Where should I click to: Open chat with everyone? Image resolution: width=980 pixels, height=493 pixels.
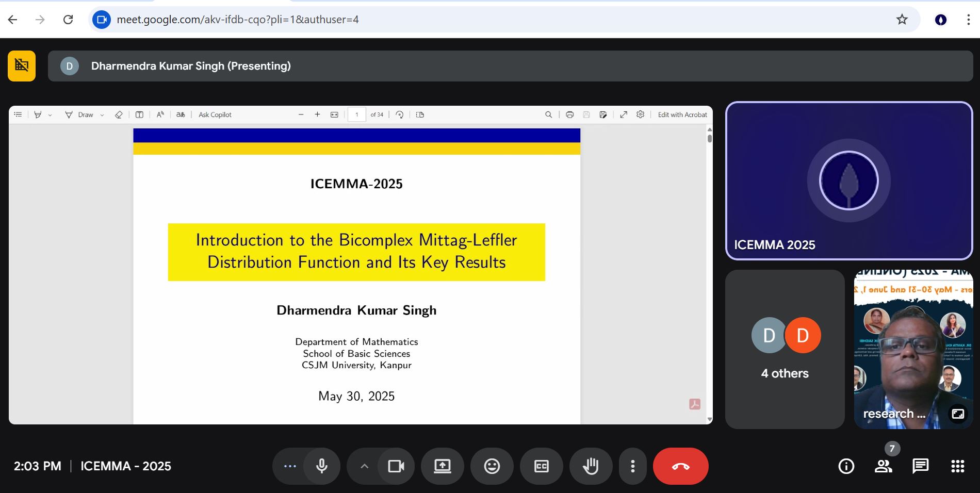pyautogui.click(x=920, y=466)
